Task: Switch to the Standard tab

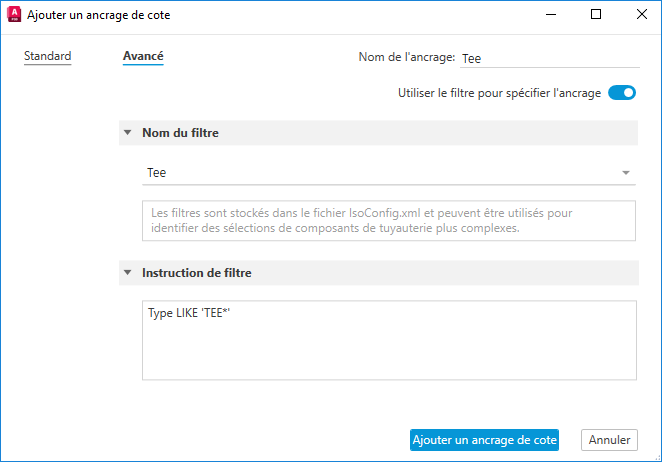Action: click(47, 57)
